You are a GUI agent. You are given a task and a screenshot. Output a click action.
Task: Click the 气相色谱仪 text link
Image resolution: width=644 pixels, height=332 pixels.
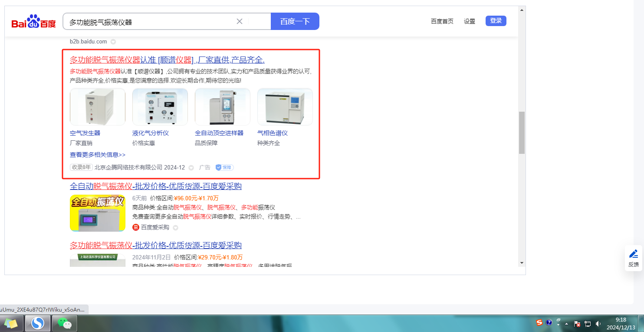coord(273,133)
